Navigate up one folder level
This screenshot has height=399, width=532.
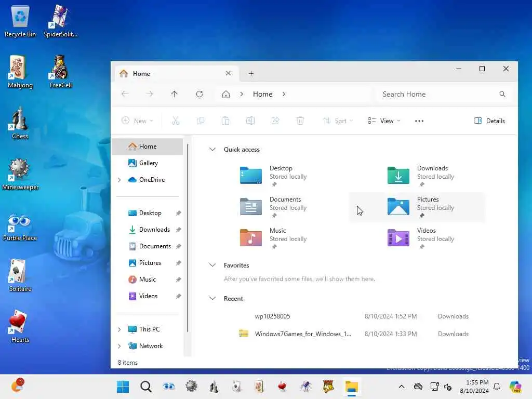pos(175,94)
